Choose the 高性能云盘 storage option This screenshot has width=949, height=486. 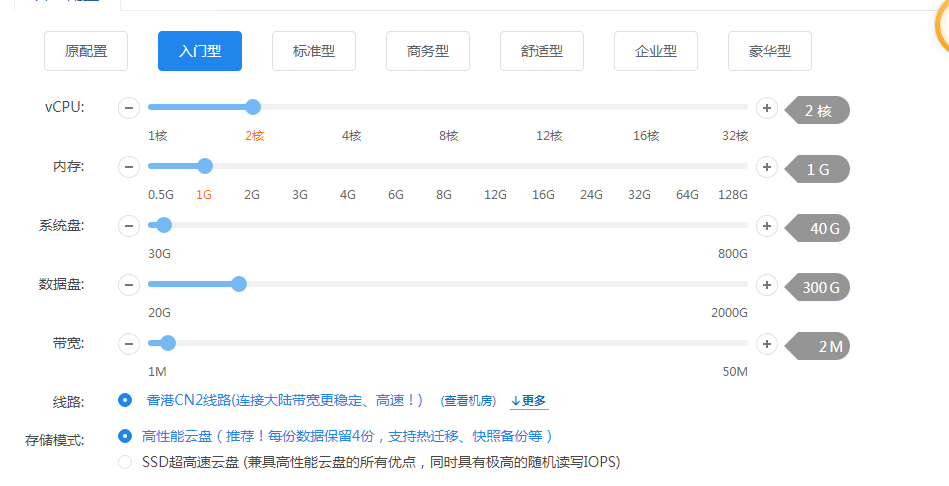pos(125,436)
